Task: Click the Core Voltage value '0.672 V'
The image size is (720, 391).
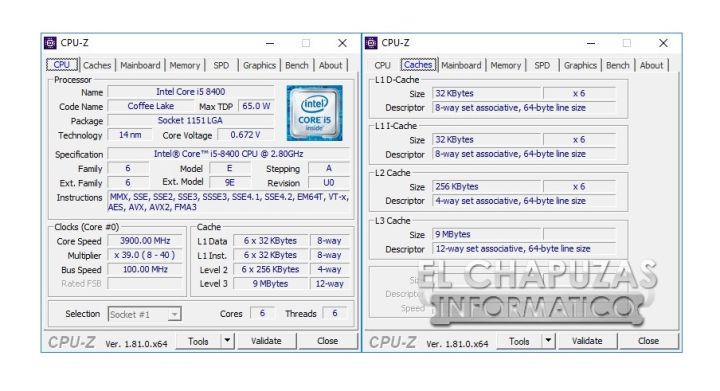Action: 246,135
